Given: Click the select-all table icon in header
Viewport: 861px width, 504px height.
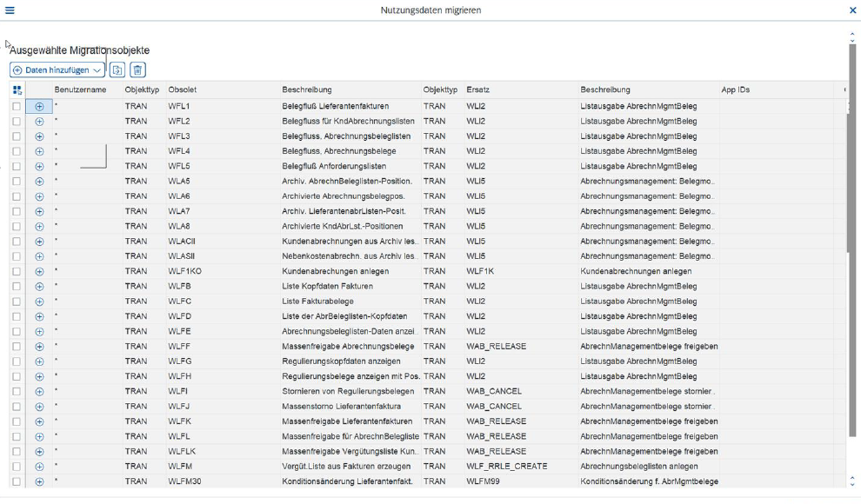Looking at the screenshot, I should tap(17, 90).
